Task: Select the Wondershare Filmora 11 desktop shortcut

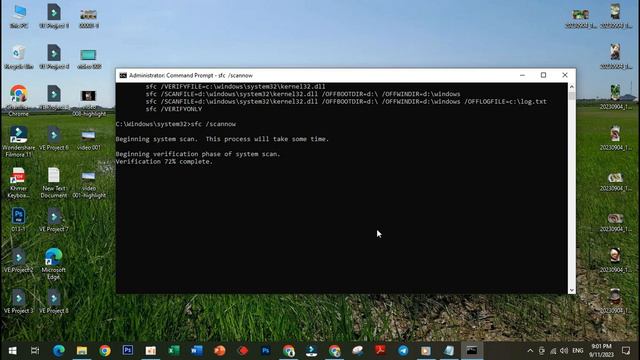Action: (18, 142)
